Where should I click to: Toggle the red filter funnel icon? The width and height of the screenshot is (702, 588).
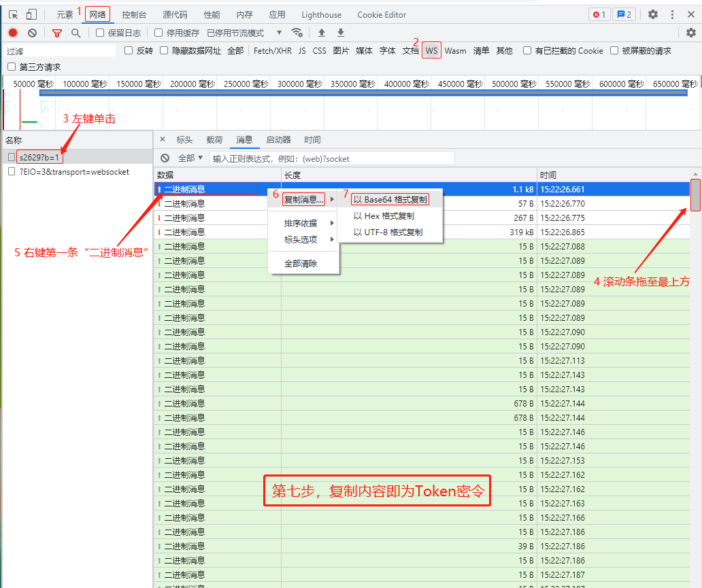coord(57,33)
